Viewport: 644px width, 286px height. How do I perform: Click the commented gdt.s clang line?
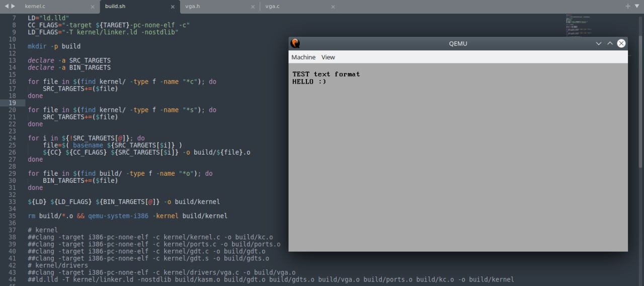(x=148, y=258)
